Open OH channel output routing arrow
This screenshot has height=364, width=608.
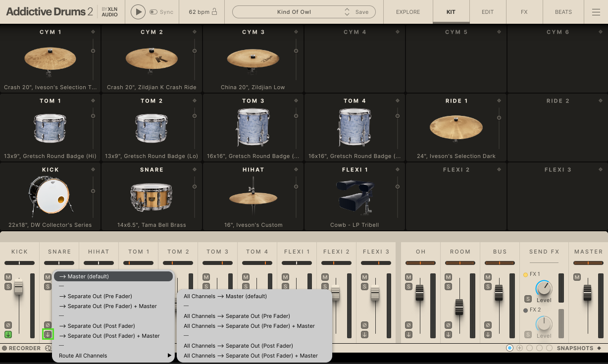(x=408, y=334)
